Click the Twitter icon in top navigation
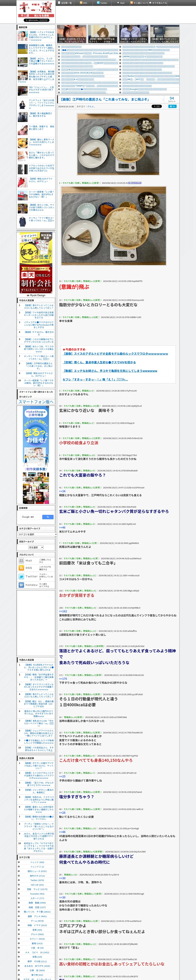The width and height of the screenshot is (196, 980). pos(98,3)
